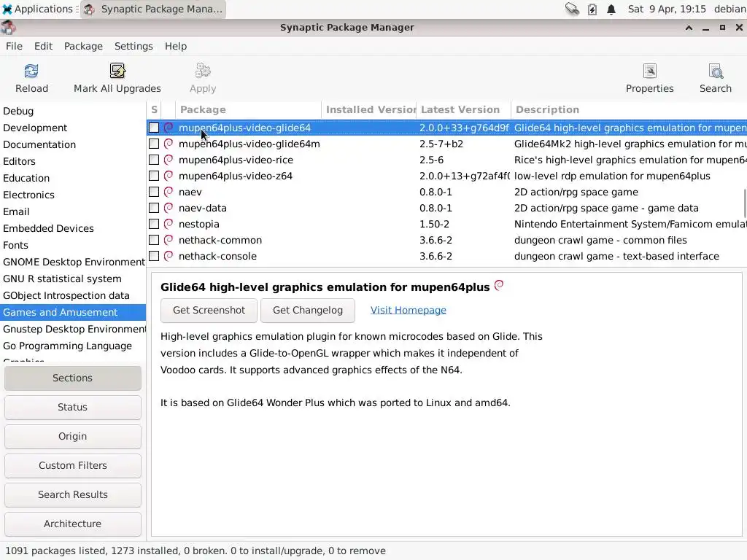Sort by Description column header
Screen dimensions: 747x560
coord(629,109)
